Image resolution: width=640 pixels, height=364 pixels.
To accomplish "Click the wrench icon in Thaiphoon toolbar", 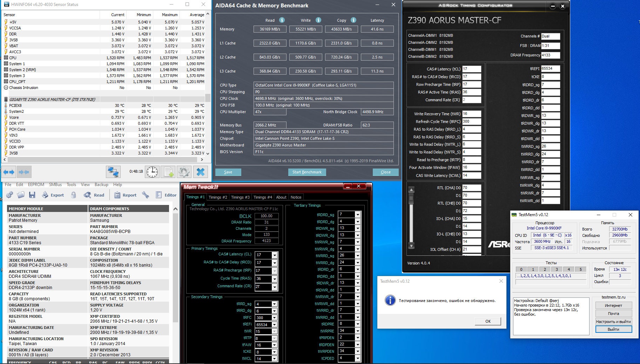I will (146, 195).
